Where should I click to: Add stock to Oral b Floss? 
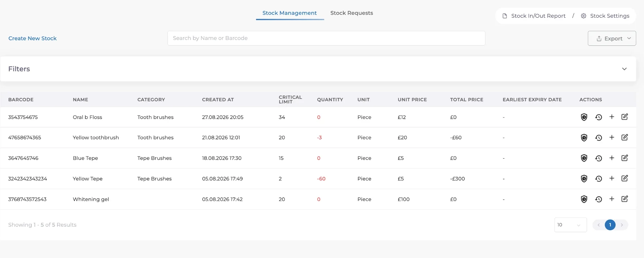coord(612,117)
